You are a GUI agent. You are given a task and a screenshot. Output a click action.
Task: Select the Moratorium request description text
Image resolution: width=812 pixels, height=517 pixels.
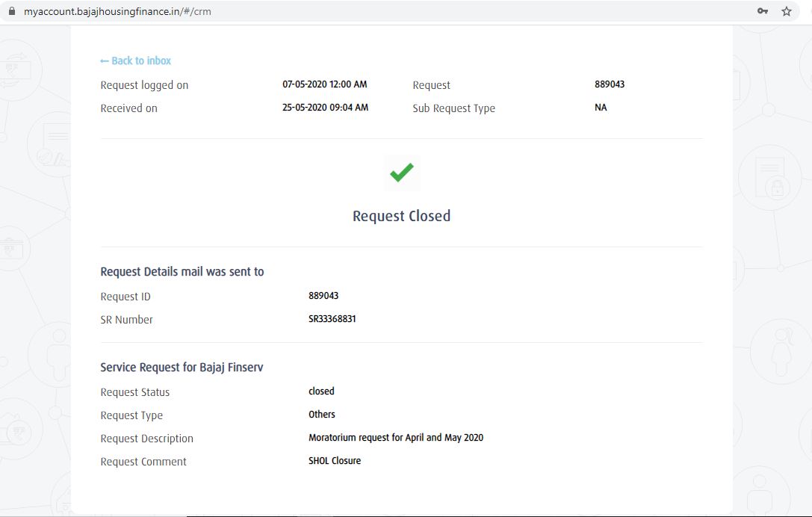[x=395, y=438]
